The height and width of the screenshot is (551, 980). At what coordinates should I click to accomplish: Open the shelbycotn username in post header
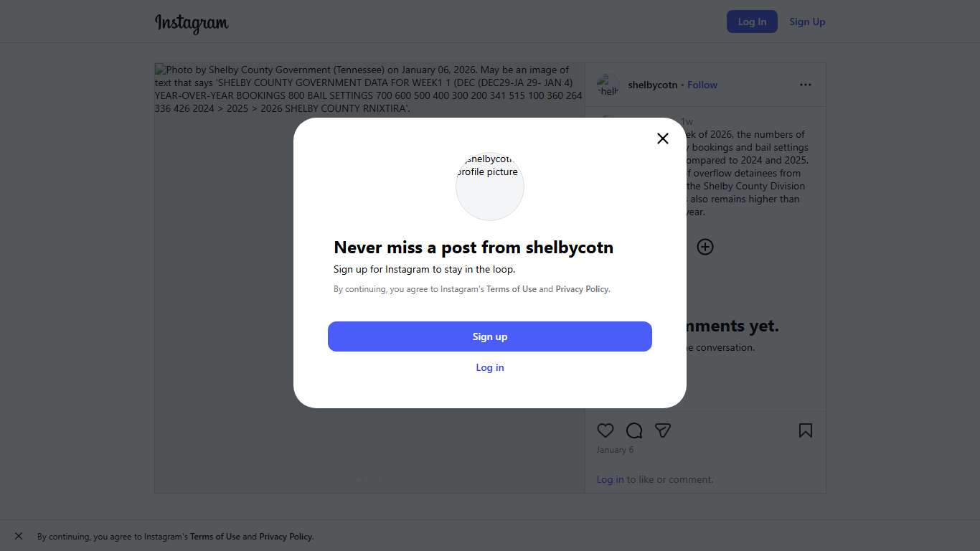(652, 85)
